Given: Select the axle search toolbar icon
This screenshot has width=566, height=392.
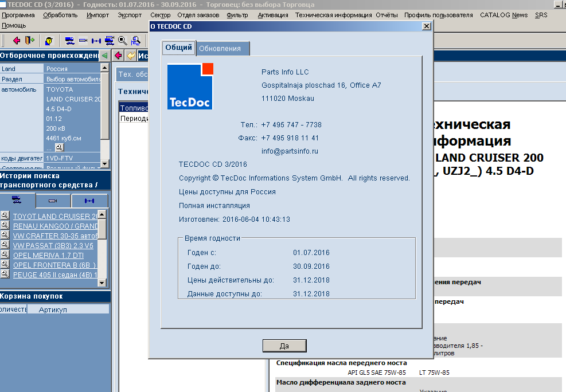Looking at the screenshot, I should 96,41.
